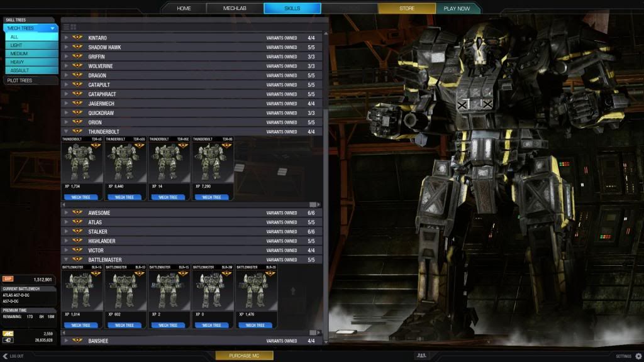Open 'Mech Tree for Battlemaster with XP 1,476
The width and height of the screenshot is (644, 362).
(255, 326)
